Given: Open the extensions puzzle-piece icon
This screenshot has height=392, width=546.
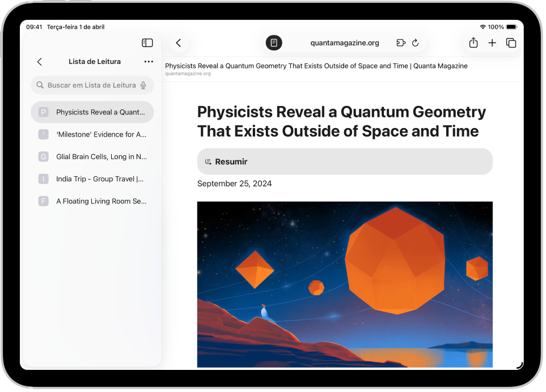Looking at the screenshot, I should [400, 42].
